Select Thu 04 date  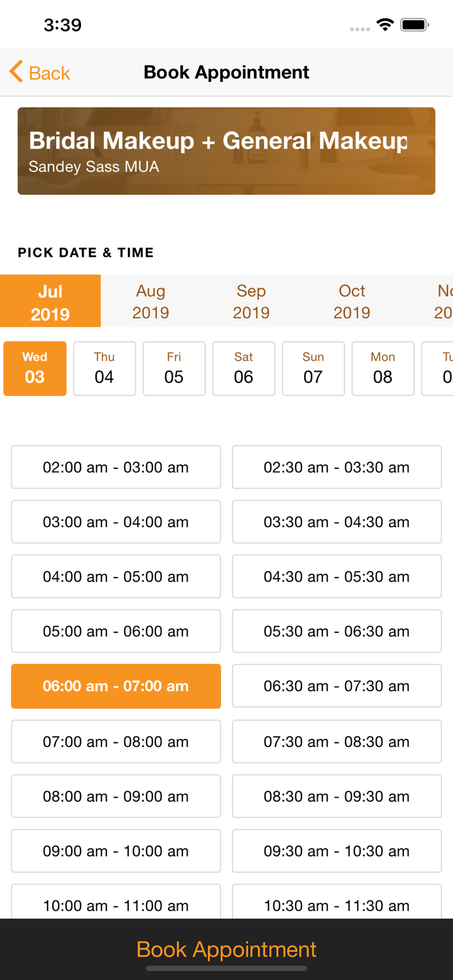pyautogui.click(x=105, y=368)
